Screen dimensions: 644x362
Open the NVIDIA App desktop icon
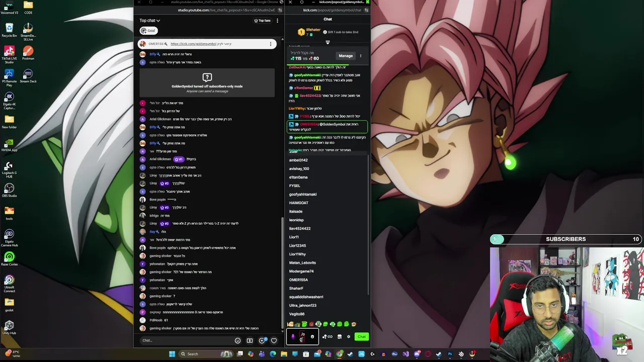coord(9,144)
